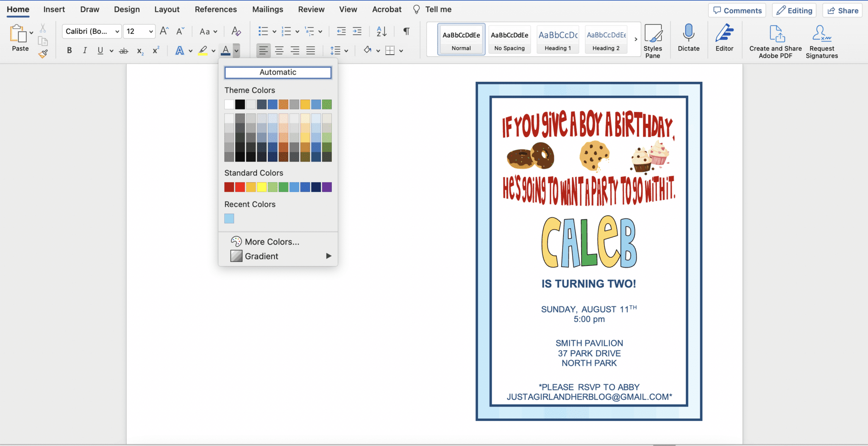Apply the yellow text highlight pen
The image size is (868, 446).
tap(203, 51)
